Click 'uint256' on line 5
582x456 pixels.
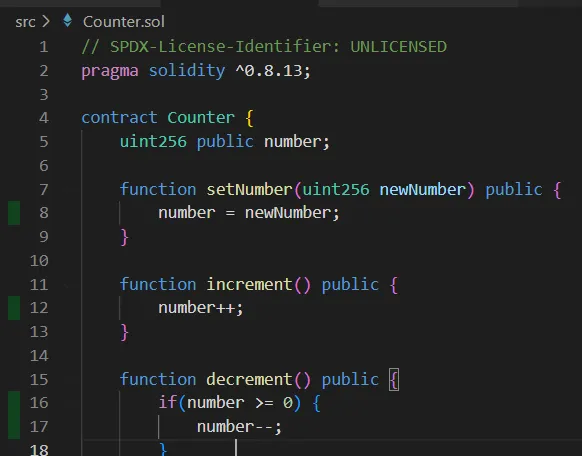(153, 142)
